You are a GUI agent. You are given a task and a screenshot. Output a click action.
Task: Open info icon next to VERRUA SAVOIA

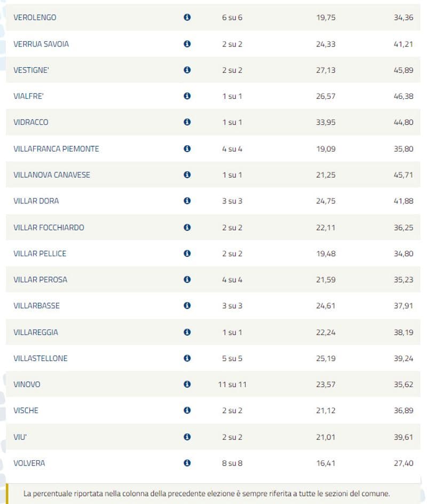coord(187,44)
